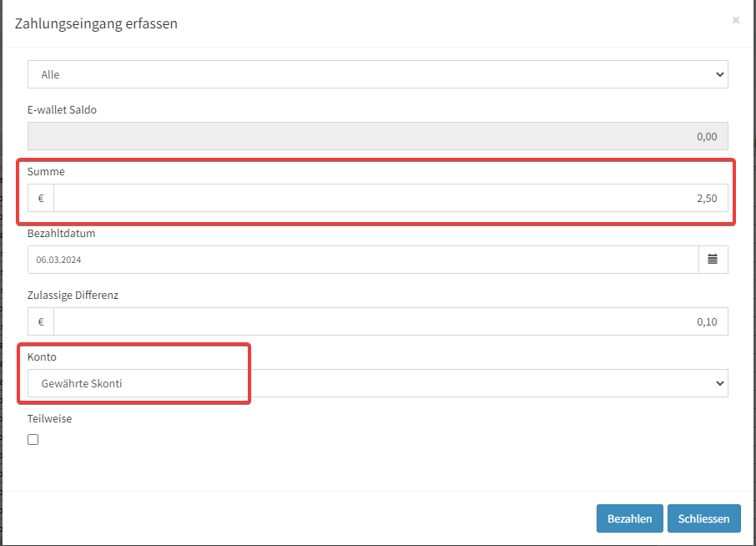Open the Bezahltdatum calendar picker icon

point(713,260)
